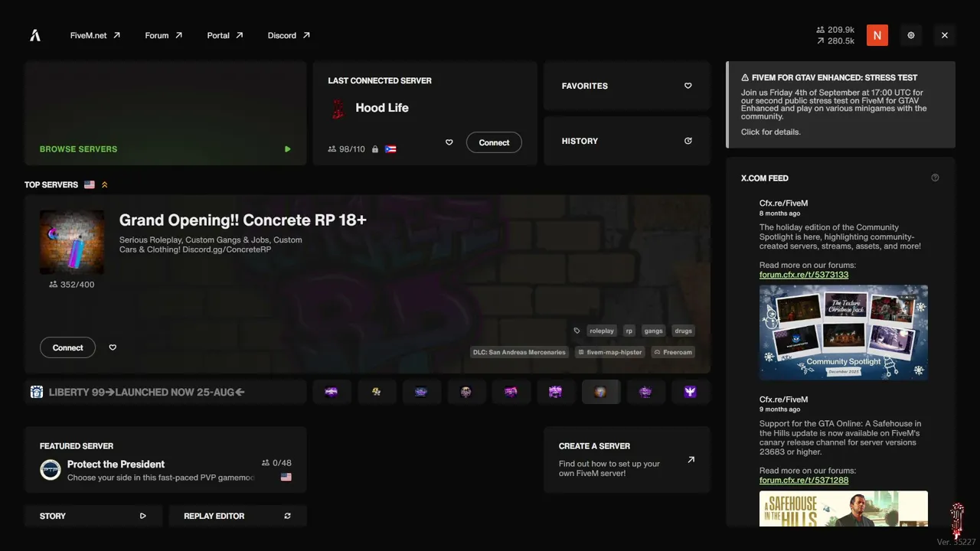
Task: Click the FiveM logo in the top bar
Action: click(x=35, y=35)
